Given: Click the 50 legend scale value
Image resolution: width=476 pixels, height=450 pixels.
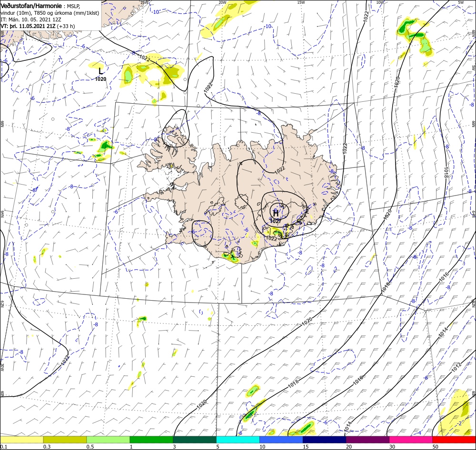Looking at the screenshot, I should coord(436,447).
